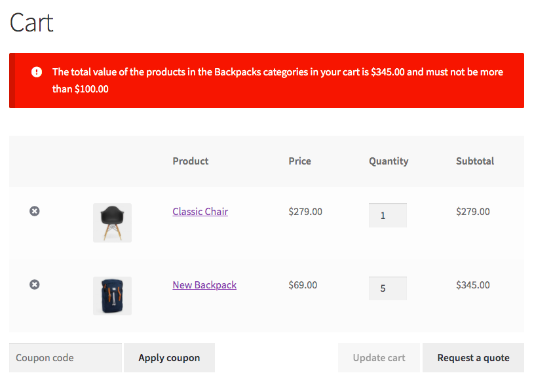
Task: Click into the Coupon code field
Action: (66, 358)
